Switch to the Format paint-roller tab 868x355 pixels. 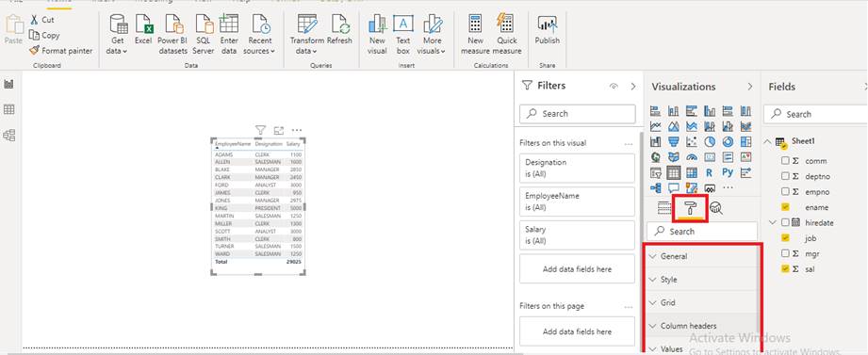tap(690, 208)
